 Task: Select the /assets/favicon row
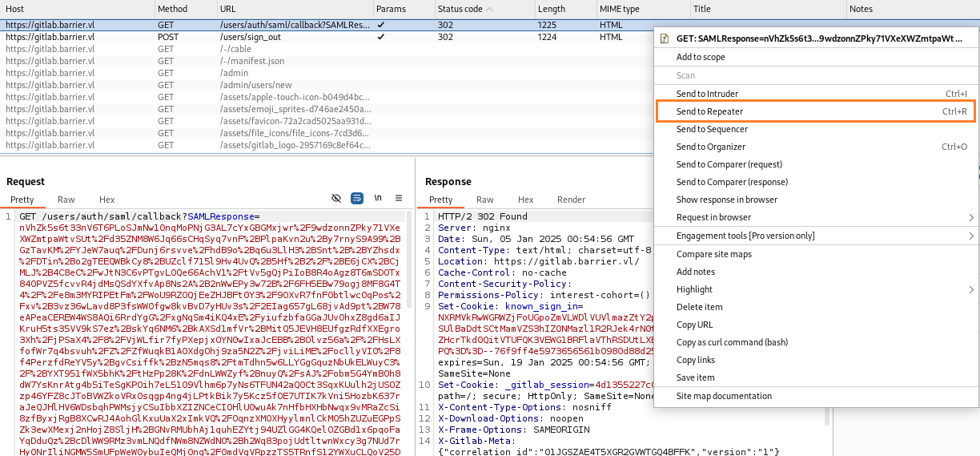(x=327, y=121)
